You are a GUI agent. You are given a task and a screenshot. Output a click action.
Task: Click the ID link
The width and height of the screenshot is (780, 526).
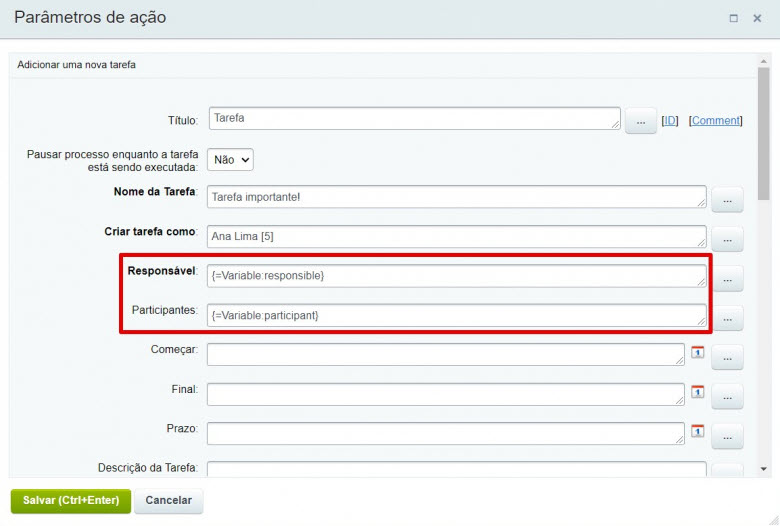point(670,120)
